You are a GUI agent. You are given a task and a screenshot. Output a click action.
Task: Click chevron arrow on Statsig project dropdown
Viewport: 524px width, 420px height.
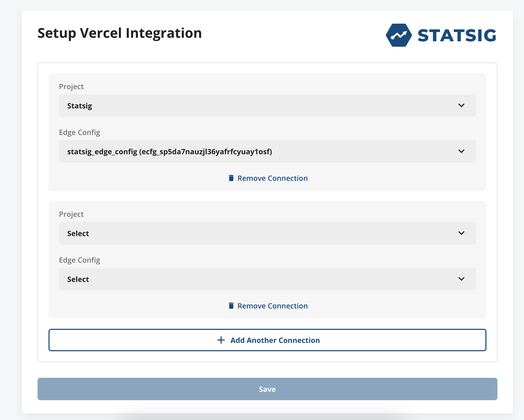pyautogui.click(x=461, y=106)
